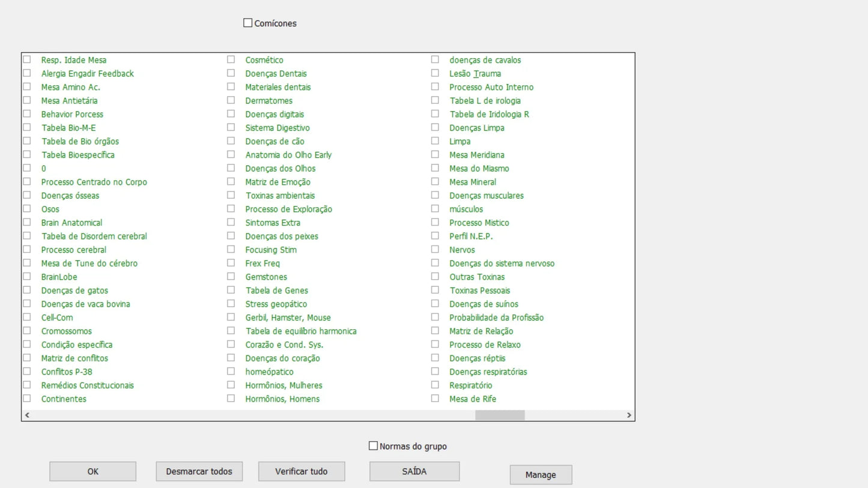Enable the Mesa Meridiana checkbox
This screenshot has width=868, height=488.
pos(435,155)
